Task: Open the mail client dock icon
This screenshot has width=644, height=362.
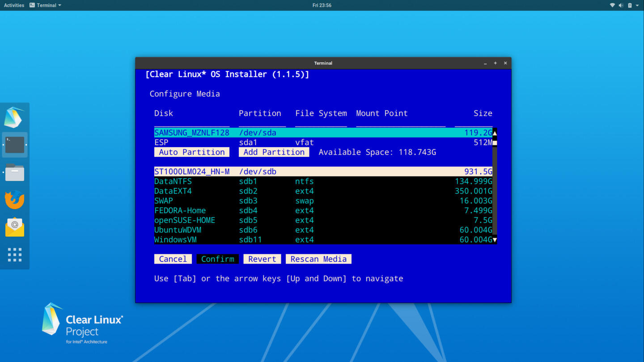Action: [15, 227]
